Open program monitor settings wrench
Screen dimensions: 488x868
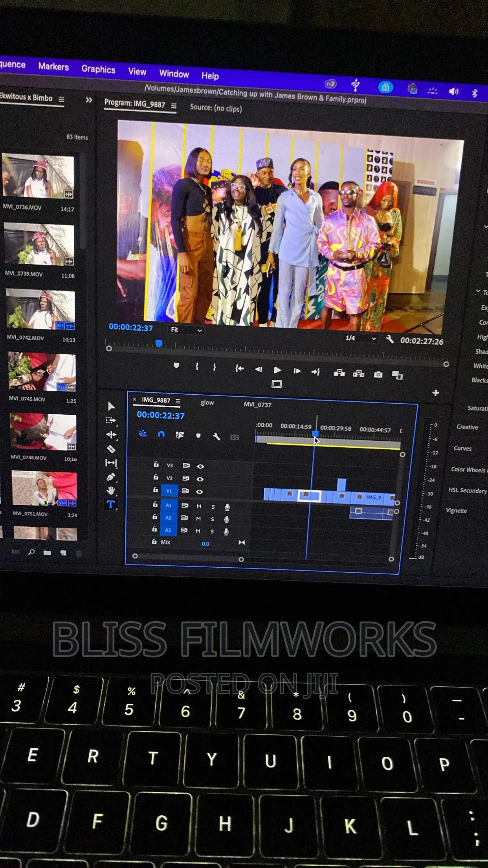[x=390, y=339]
